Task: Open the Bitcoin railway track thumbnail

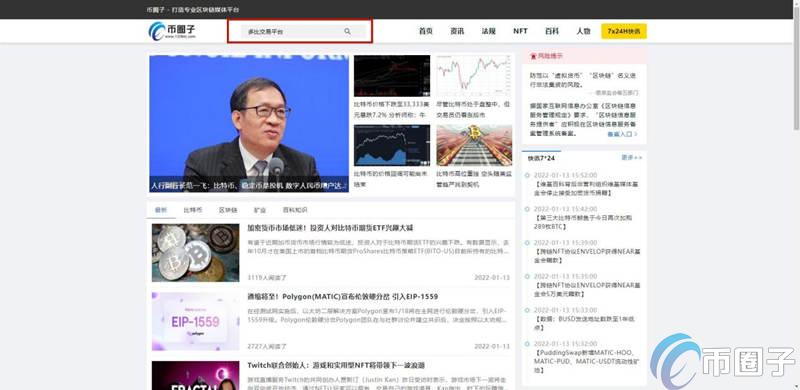Action: point(474,145)
